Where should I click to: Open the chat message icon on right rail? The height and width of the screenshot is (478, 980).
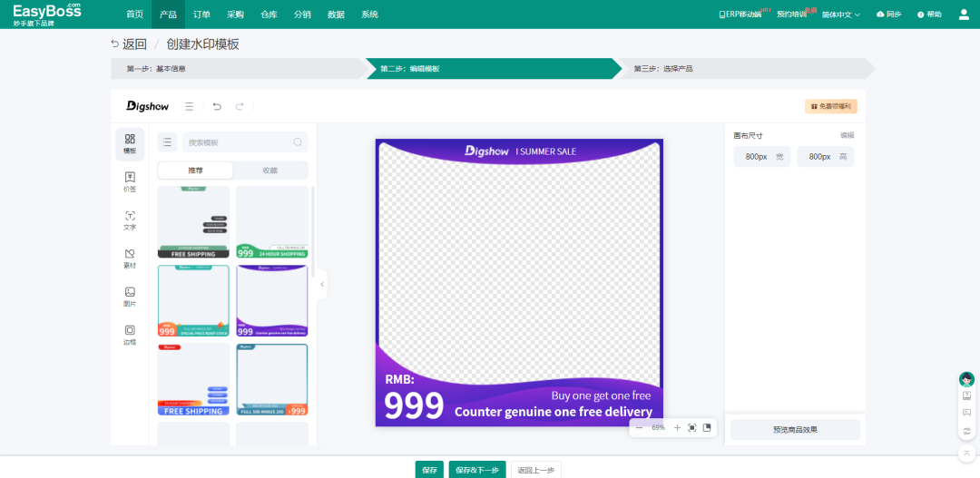[x=967, y=413]
